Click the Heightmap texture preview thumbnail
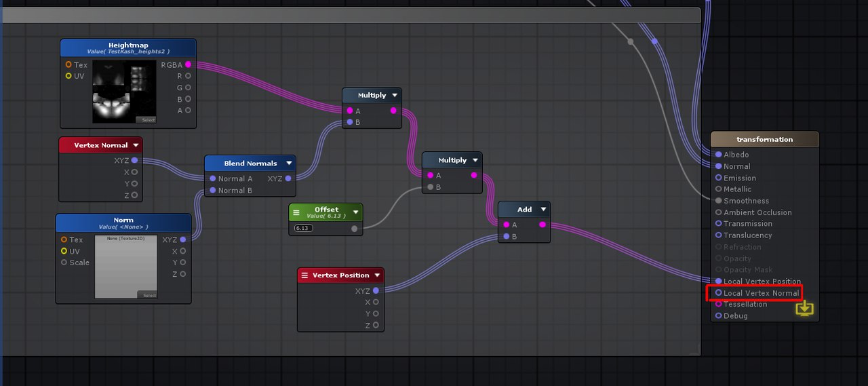Image resolution: width=868 pixels, height=386 pixels. coord(125,92)
